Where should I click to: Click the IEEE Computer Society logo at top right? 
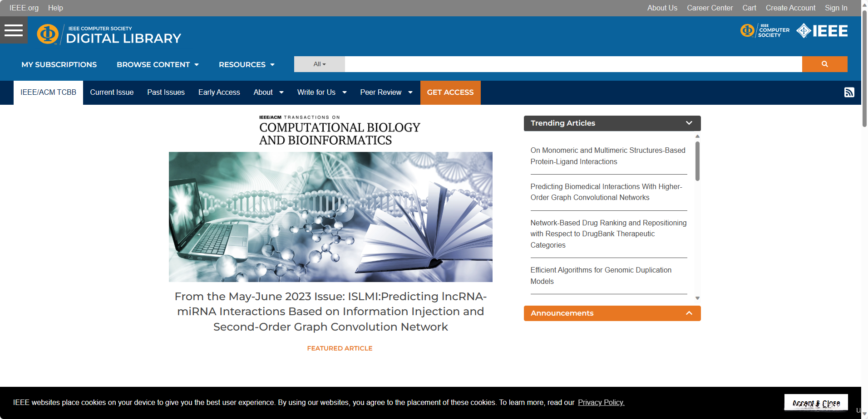coord(765,31)
